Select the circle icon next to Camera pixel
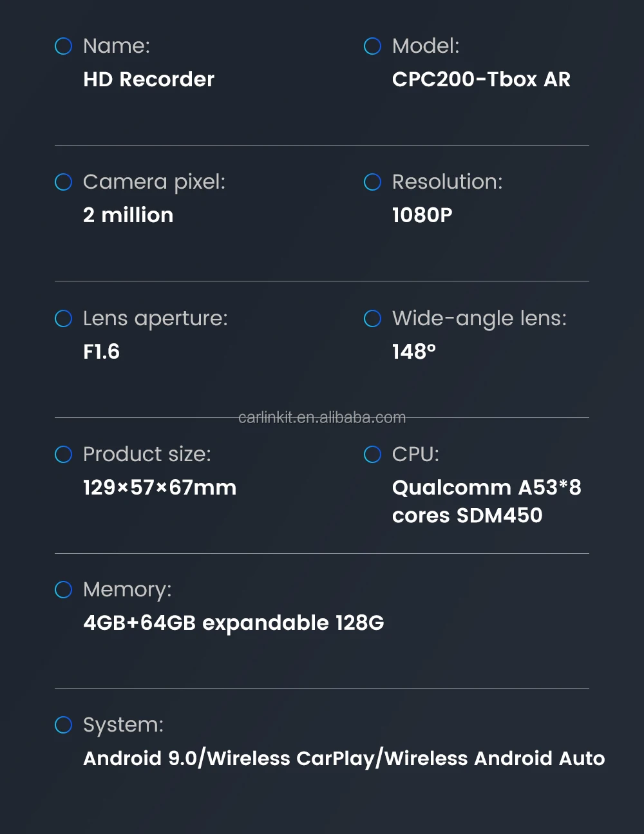The height and width of the screenshot is (834, 644). pyautogui.click(x=63, y=182)
